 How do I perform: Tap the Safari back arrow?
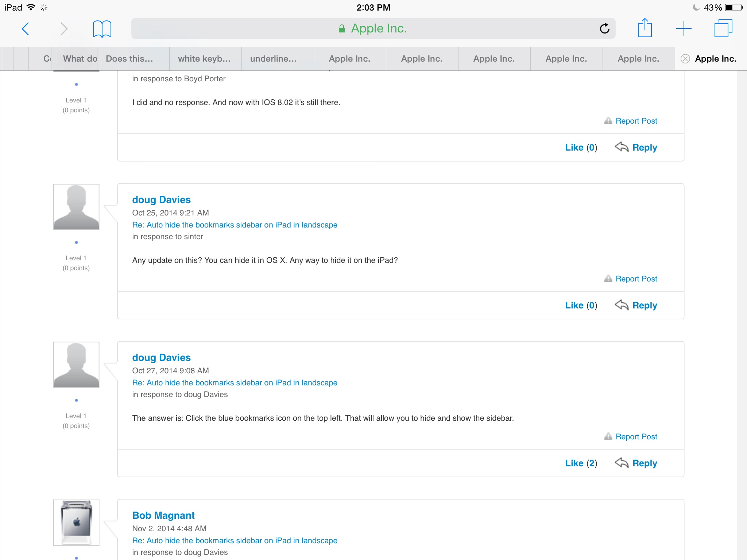click(25, 28)
